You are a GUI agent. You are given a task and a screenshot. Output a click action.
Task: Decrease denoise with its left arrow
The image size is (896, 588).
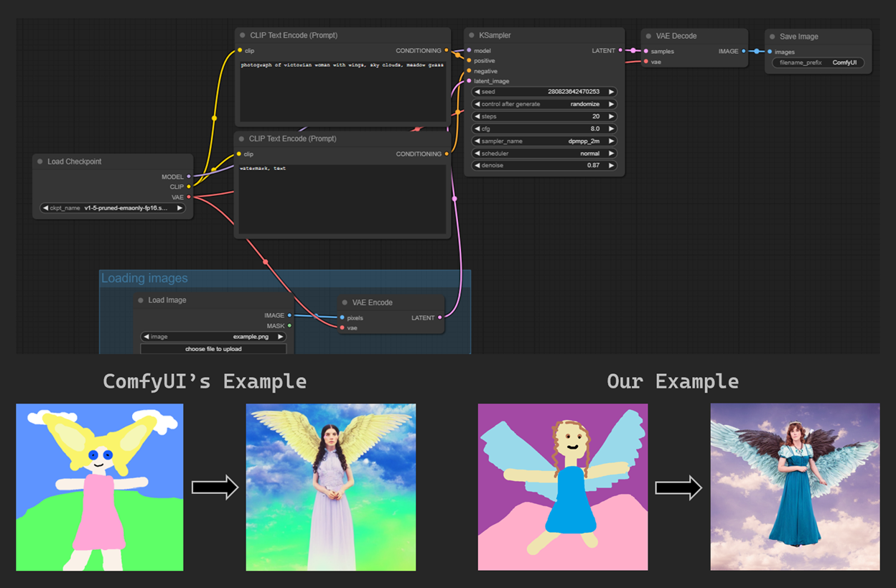click(x=477, y=165)
